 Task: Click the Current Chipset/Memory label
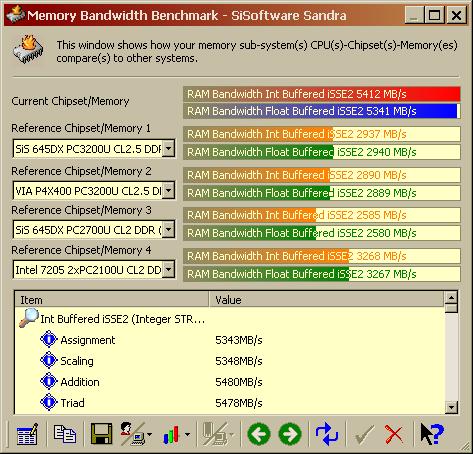pos(70,101)
